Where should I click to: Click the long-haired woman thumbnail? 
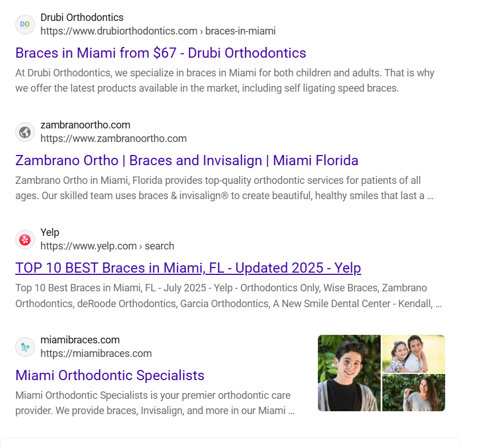pos(413,393)
